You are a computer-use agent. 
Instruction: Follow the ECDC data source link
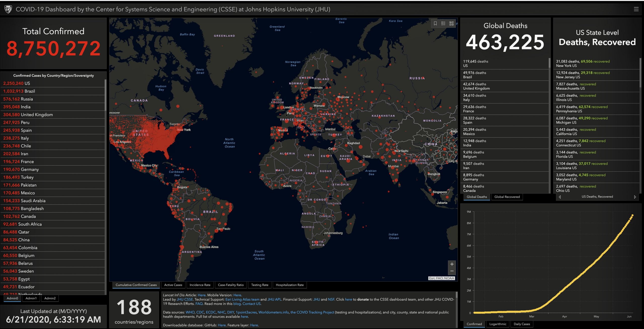211,312
